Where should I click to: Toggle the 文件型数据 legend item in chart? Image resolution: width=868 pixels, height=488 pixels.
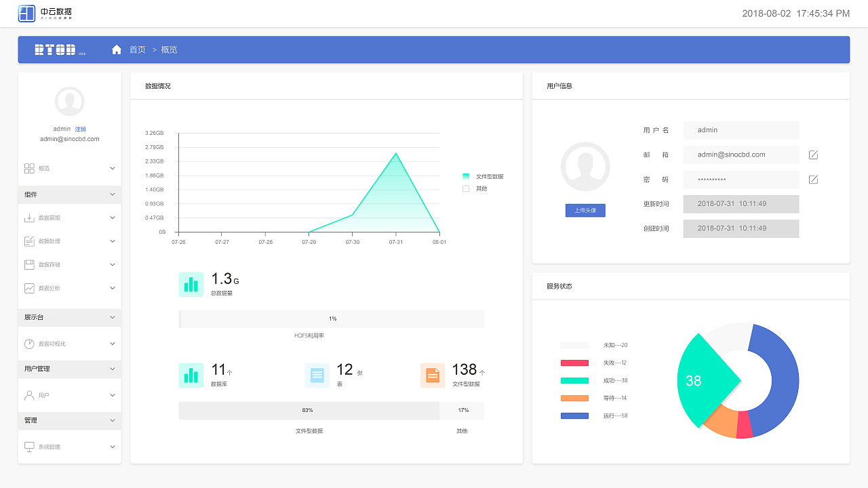click(x=483, y=176)
